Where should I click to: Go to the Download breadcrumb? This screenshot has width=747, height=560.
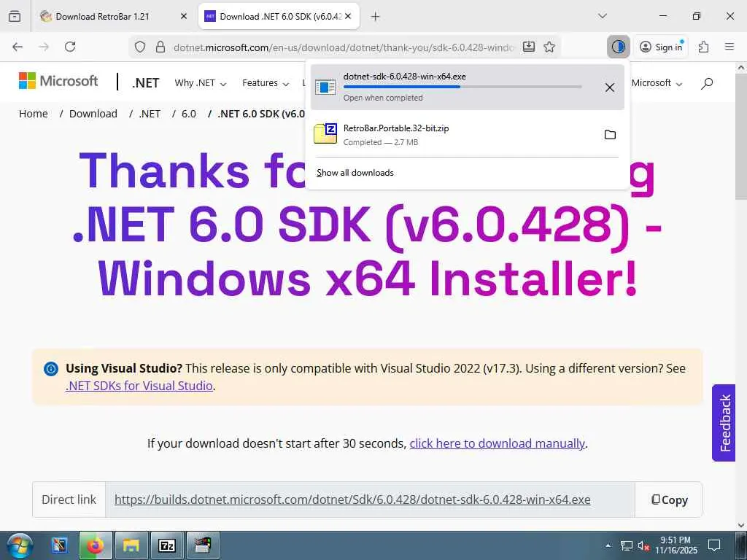tap(93, 114)
